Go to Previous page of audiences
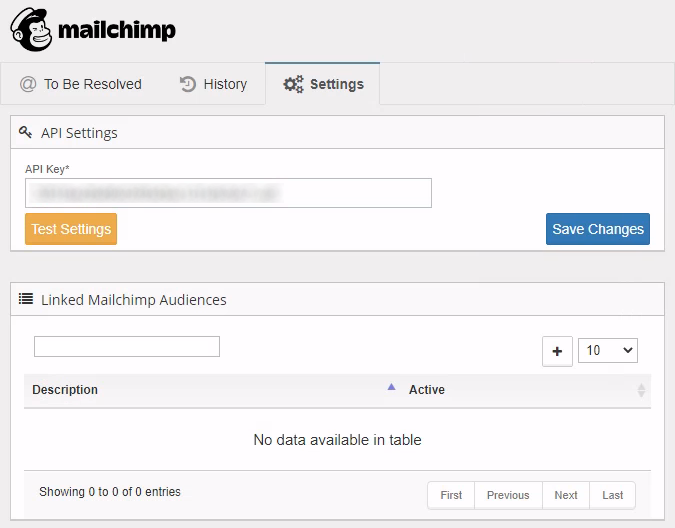675x528 pixels. pyautogui.click(x=508, y=495)
